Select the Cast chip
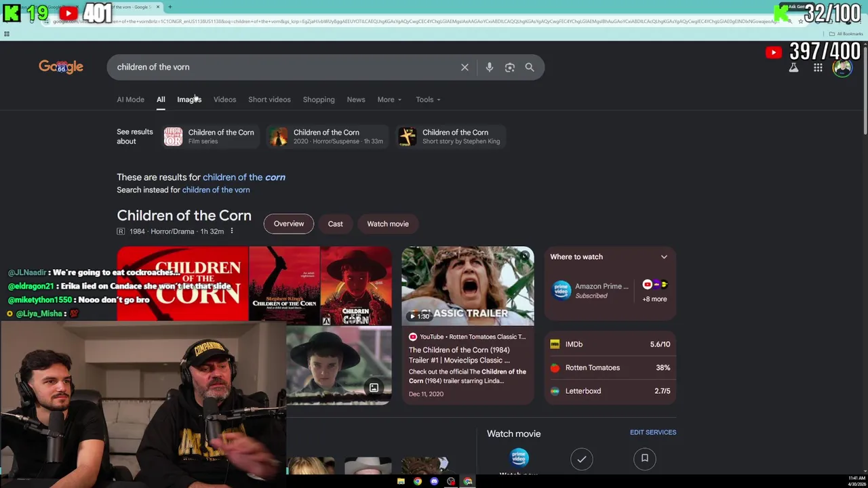 [x=336, y=224]
